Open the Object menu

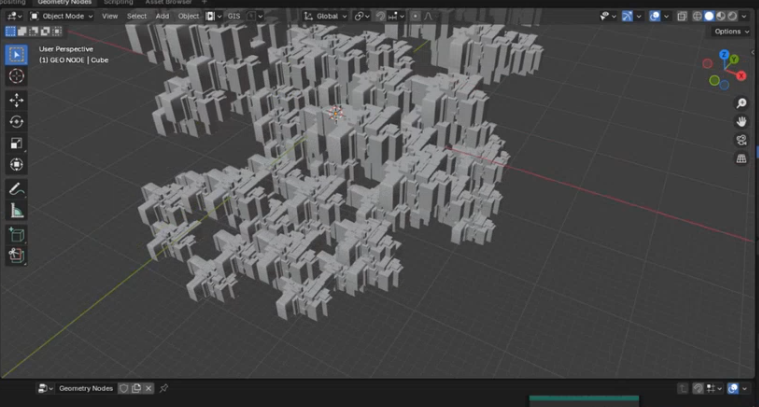click(x=188, y=16)
